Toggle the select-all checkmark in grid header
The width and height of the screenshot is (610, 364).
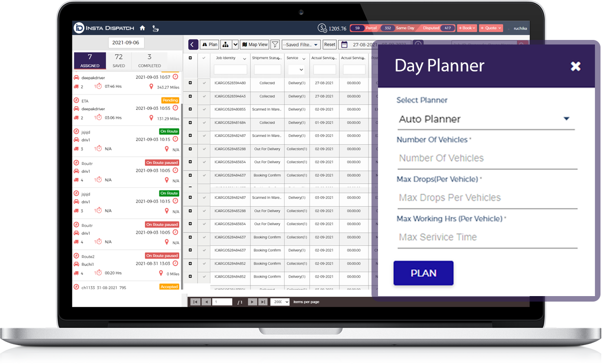pyautogui.click(x=203, y=58)
